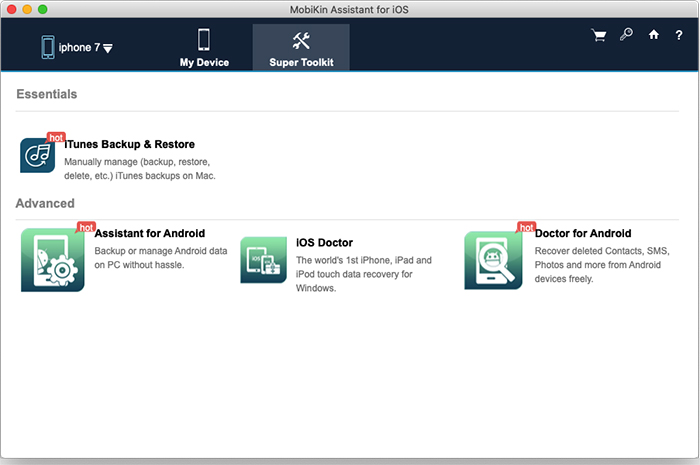This screenshot has width=700, height=465.
Task: Open iTunes Backup & Restore title
Action: tap(129, 144)
